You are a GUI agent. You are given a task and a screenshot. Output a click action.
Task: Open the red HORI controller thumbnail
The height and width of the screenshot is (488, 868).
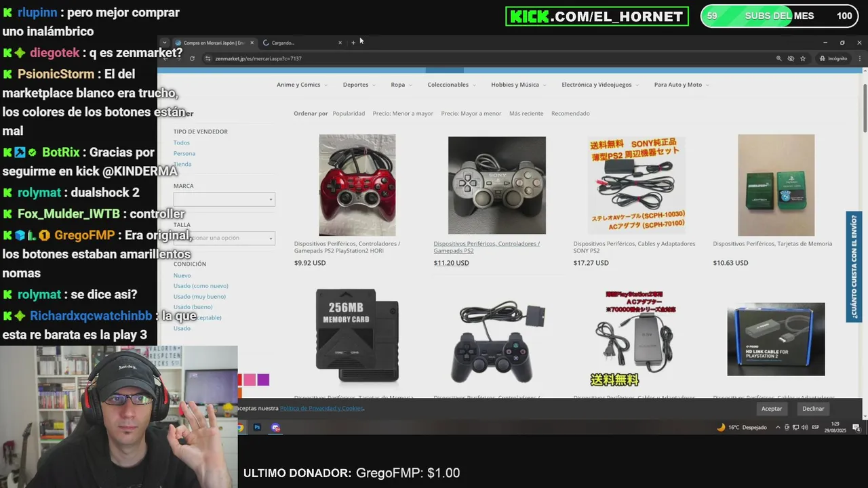click(357, 185)
